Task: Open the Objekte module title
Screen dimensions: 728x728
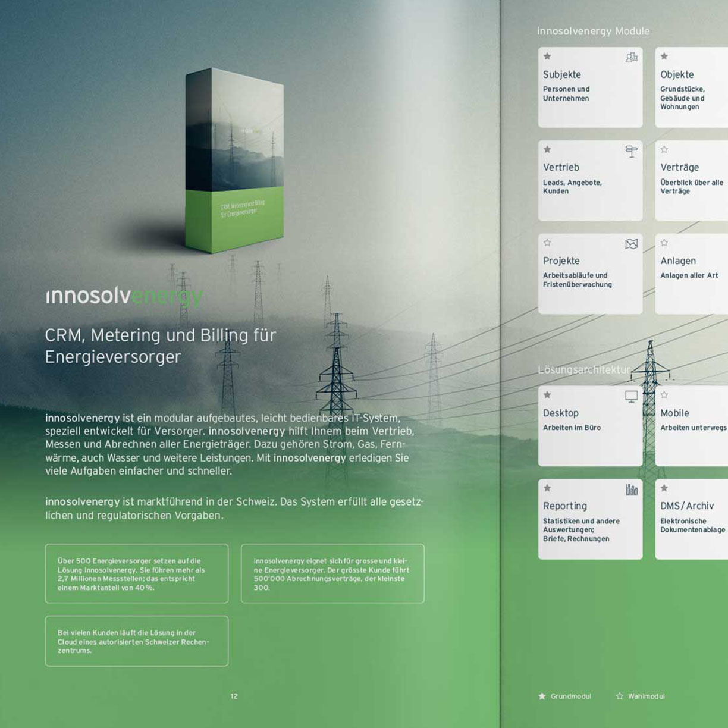Action: point(677,75)
